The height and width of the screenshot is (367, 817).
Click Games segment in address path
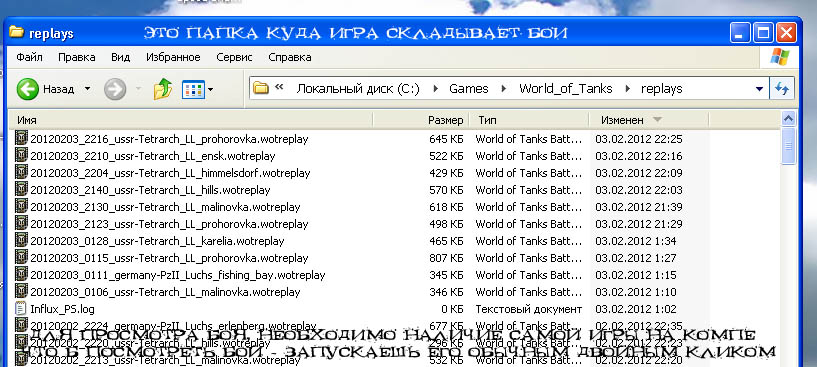(469, 89)
